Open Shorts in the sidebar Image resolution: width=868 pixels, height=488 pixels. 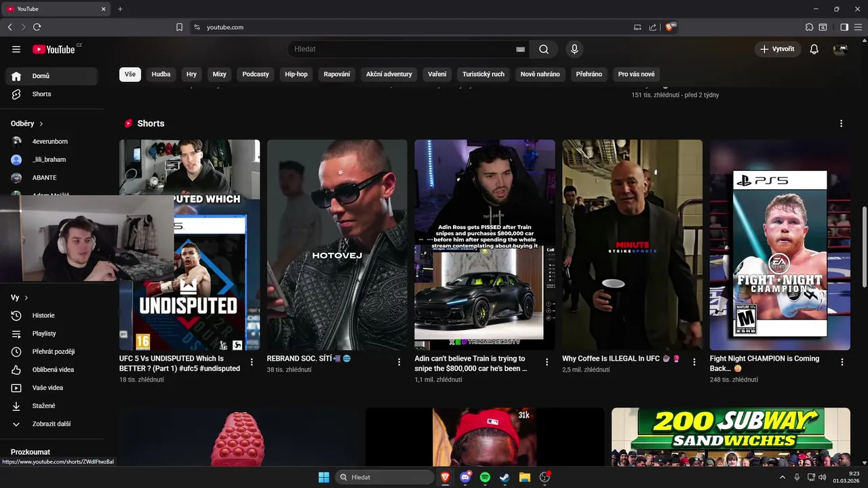[52, 94]
